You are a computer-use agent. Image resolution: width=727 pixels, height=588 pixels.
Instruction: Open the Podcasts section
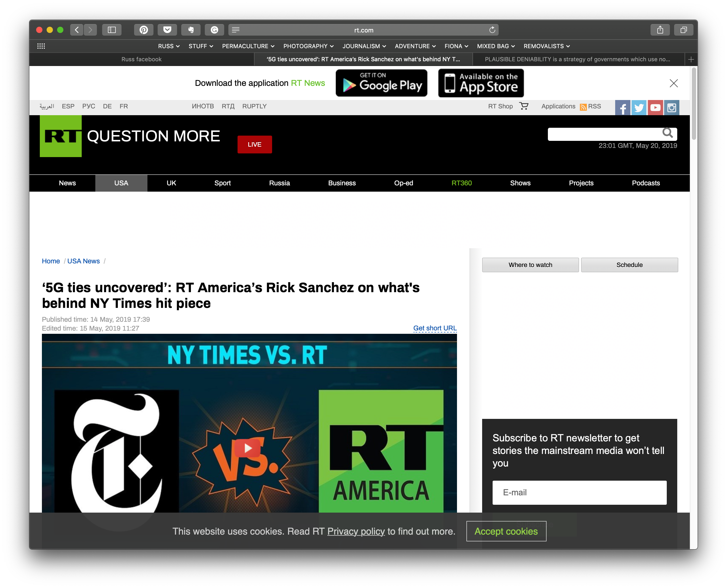point(646,183)
